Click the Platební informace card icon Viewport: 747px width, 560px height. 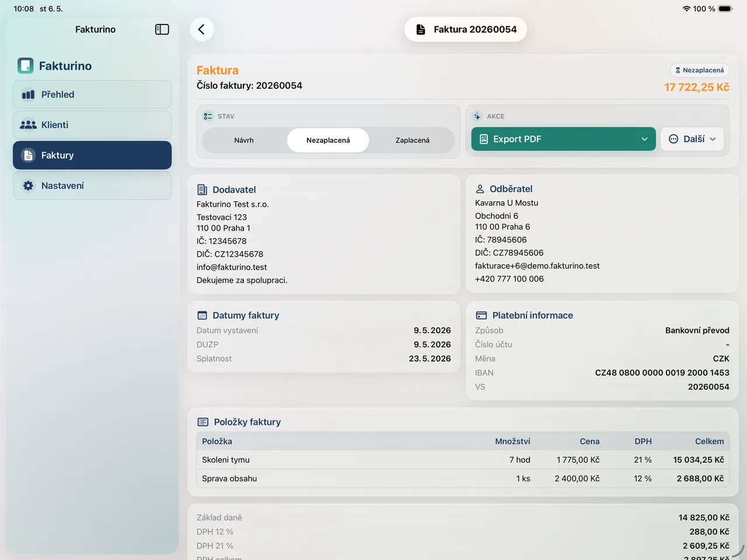[x=481, y=316]
